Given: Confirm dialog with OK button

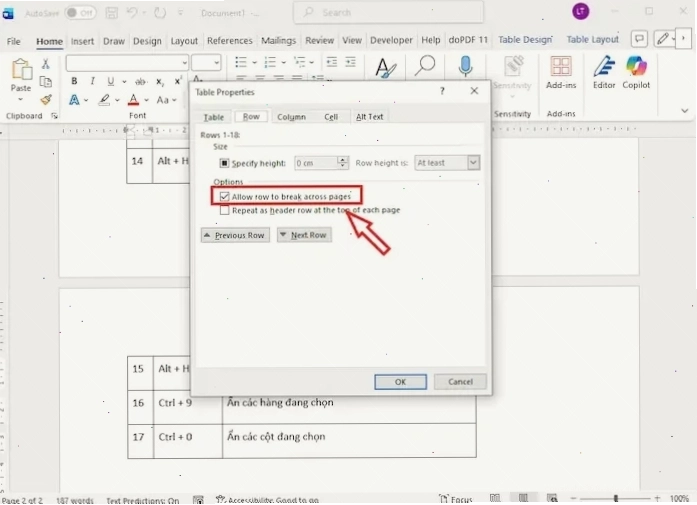Looking at the screenshot, I should [401, 382].
